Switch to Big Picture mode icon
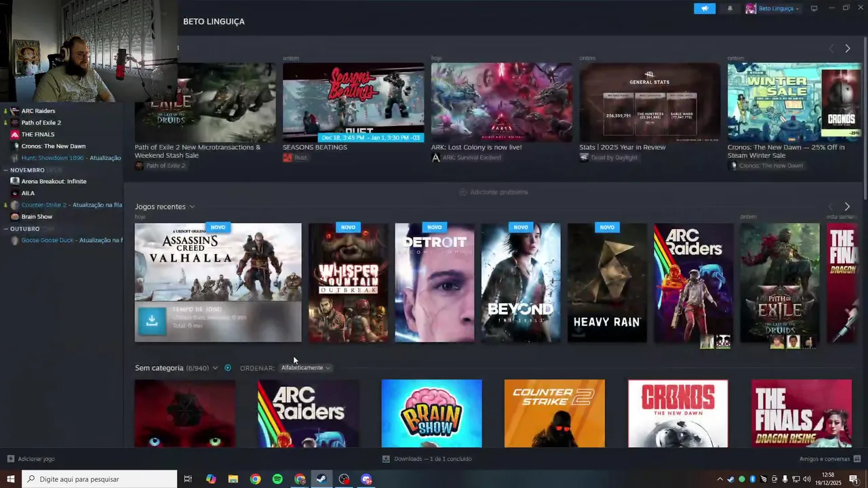The height and width of the screenshot is (488, 868). (814, 8)
